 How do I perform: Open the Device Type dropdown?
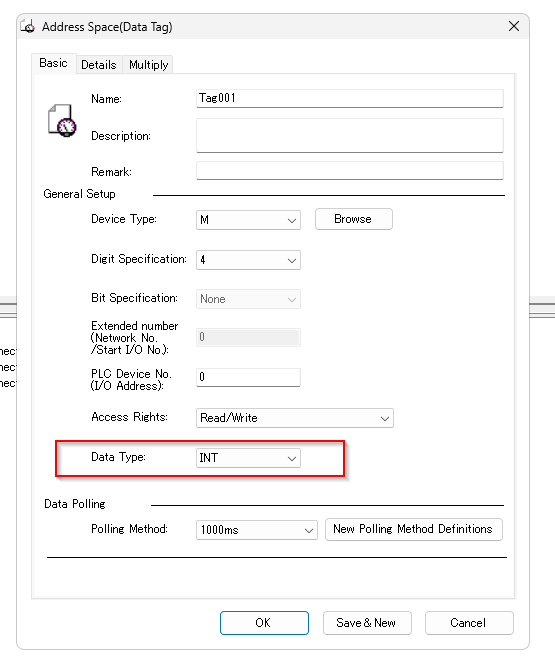(248, 220)
